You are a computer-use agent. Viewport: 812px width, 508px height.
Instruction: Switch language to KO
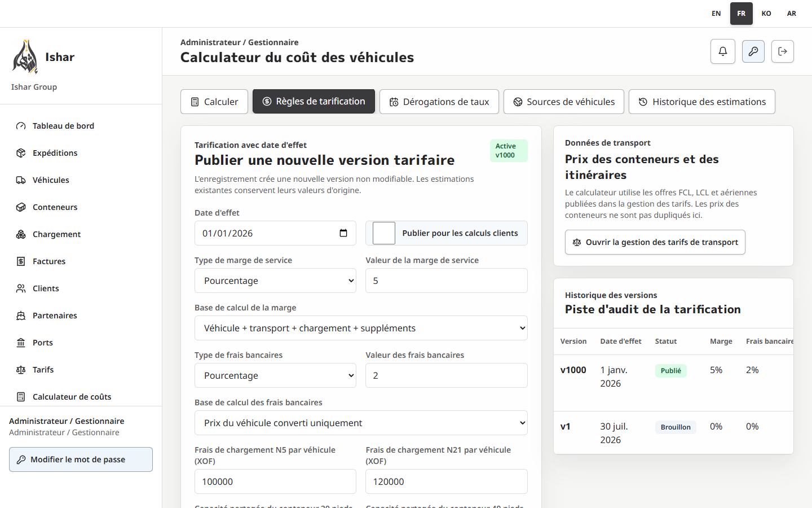point(766,14)
